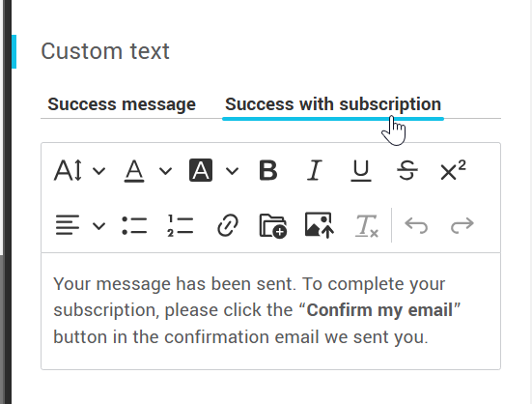Undo the last edit
532x404 pixels.
click(x=416, y=225)
